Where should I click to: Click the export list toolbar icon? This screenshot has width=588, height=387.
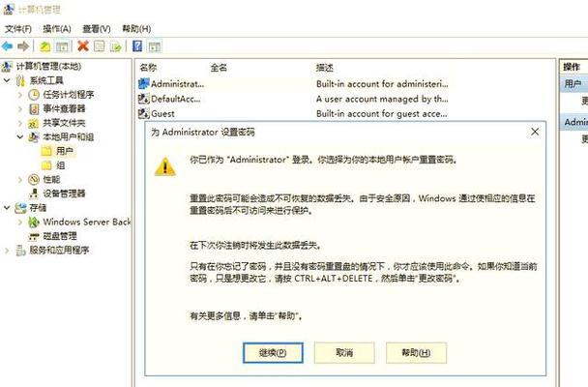[116, 46]
